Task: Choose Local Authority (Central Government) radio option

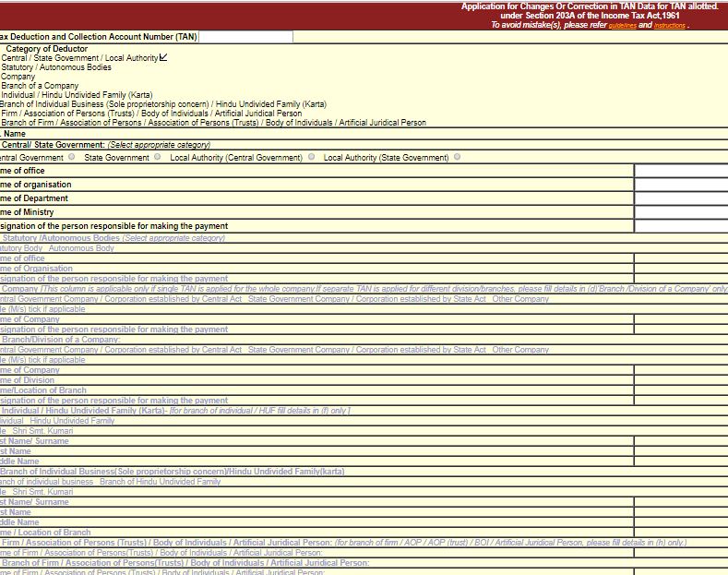Action: tap(312, 157)
